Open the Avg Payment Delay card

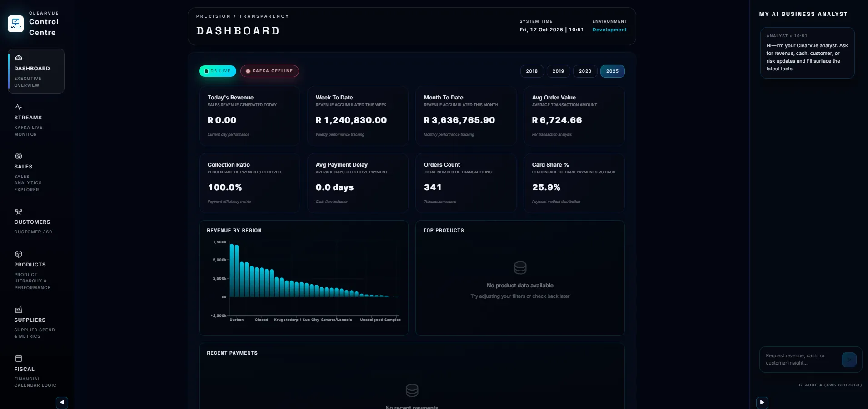pyautogui.click(x=358, y=183)
